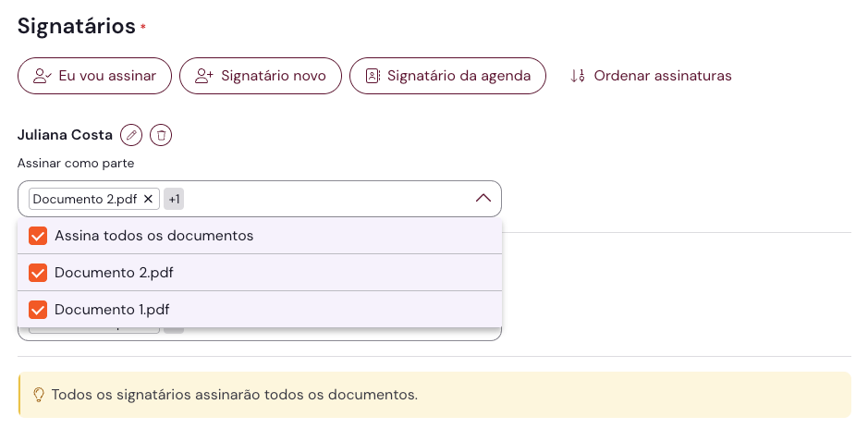The width and height of the screenshot is (868, 441).
Task: Remove the Documento 2.pdf chip with its X
Action: [148, 199]
